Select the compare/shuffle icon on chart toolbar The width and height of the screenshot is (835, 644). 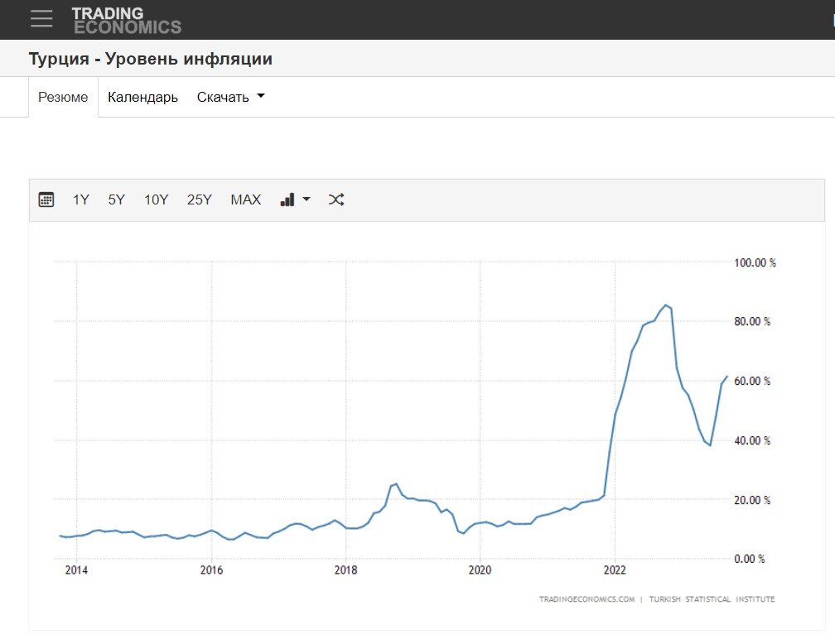coord(336,199)
